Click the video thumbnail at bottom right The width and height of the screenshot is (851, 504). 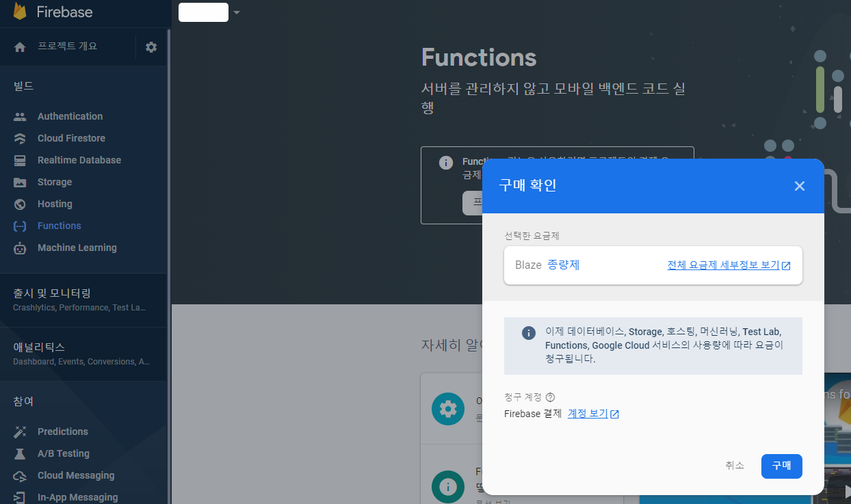click(x=838, y=438)
